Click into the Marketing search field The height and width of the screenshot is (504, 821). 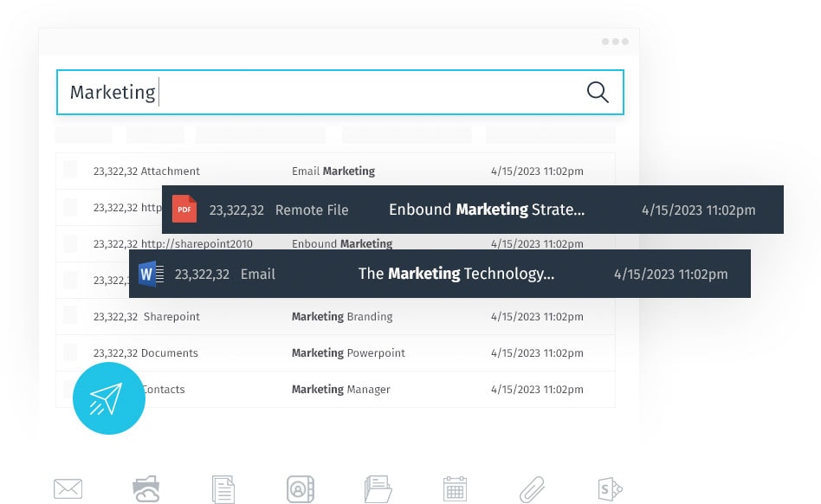click(339, 92)
